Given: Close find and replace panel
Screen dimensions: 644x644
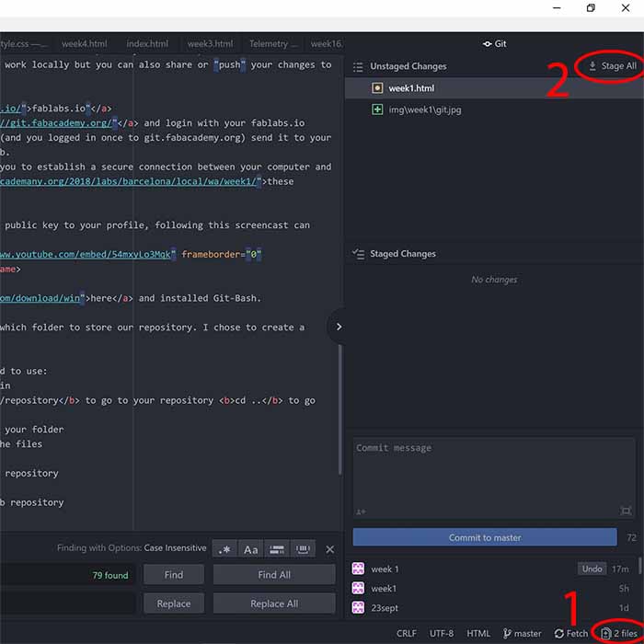Looking at the screenshot, I should click(x=329, y=549).
